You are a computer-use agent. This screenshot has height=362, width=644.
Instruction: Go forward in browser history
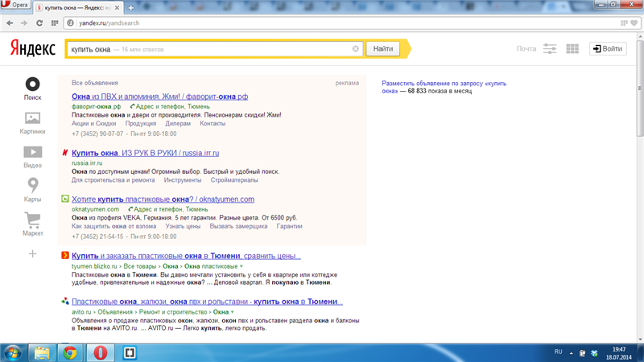coord(24,23)
